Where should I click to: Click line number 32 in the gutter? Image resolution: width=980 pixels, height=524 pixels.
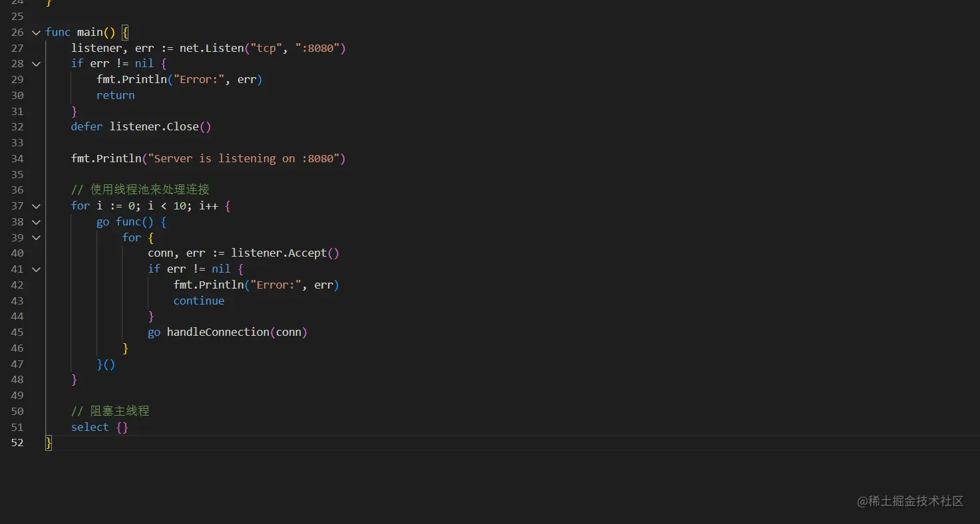17,127
